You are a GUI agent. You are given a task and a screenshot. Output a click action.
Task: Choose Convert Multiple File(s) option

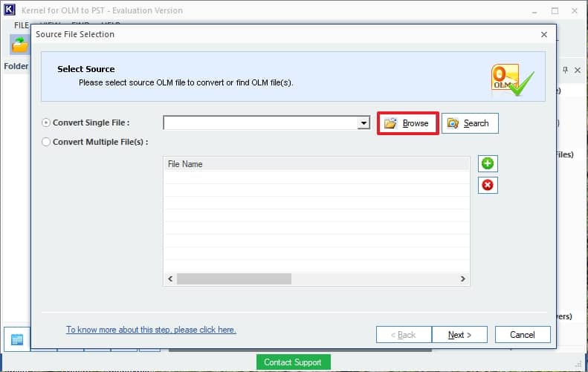[46, 142]
